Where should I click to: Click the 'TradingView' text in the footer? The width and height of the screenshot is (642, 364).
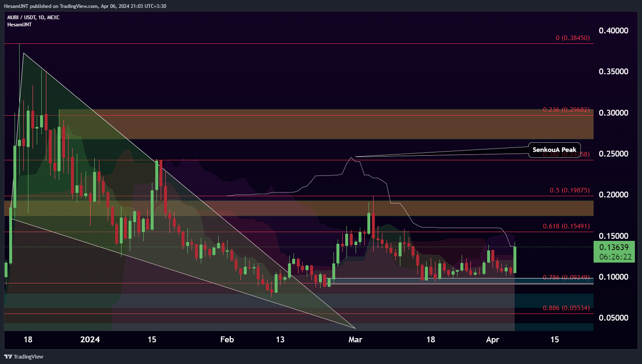(28, 356)
